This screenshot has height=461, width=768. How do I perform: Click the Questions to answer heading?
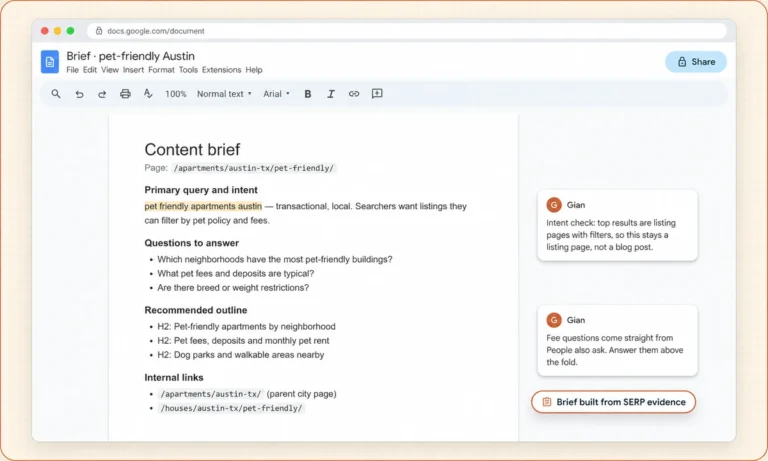point(192,243)
